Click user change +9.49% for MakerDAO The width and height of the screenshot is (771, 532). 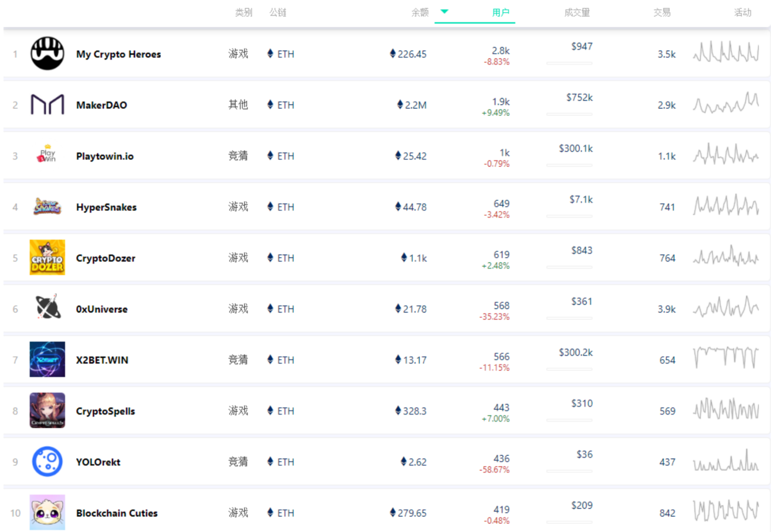(x=495, y=113)
